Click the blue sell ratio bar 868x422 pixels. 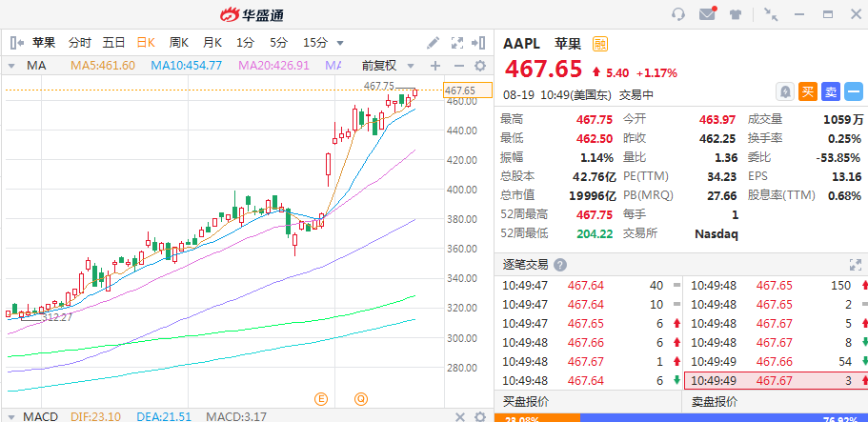coord(724,417)
